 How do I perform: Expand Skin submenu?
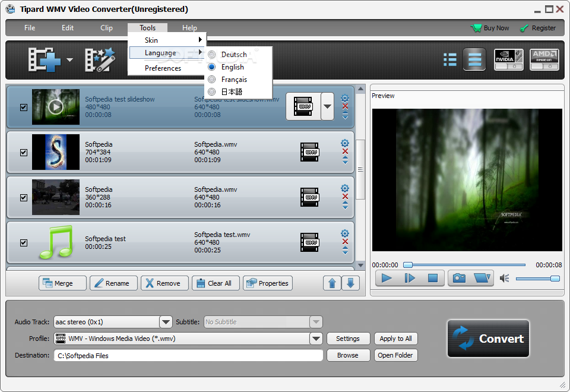coord(167,40)
